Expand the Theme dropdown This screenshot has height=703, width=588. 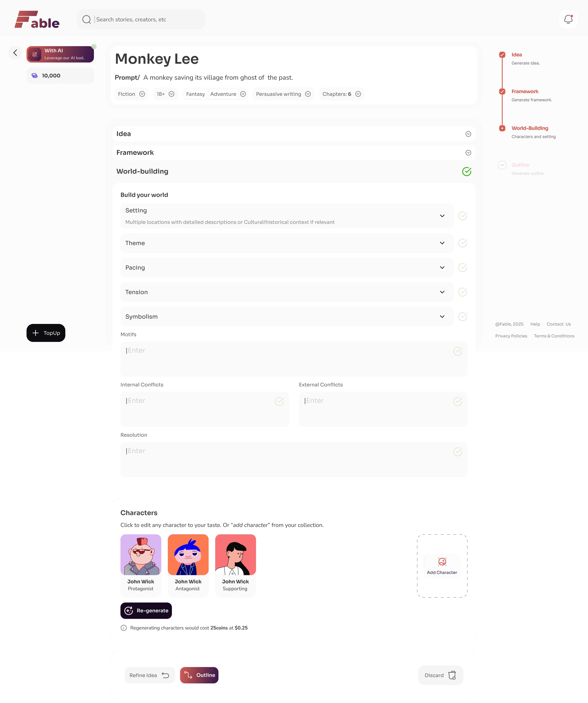pyautogui.click(x=287, y=243)
